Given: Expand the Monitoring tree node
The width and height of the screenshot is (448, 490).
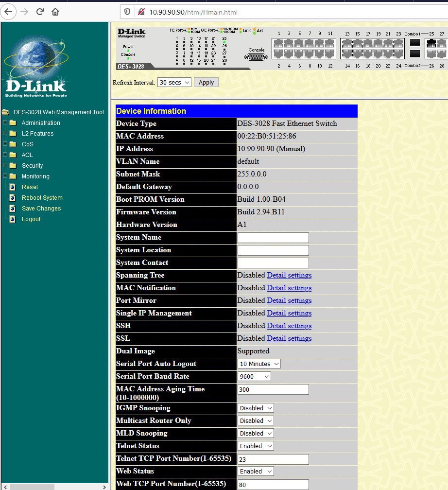Looking at the screenshot, I should point(5,176).
